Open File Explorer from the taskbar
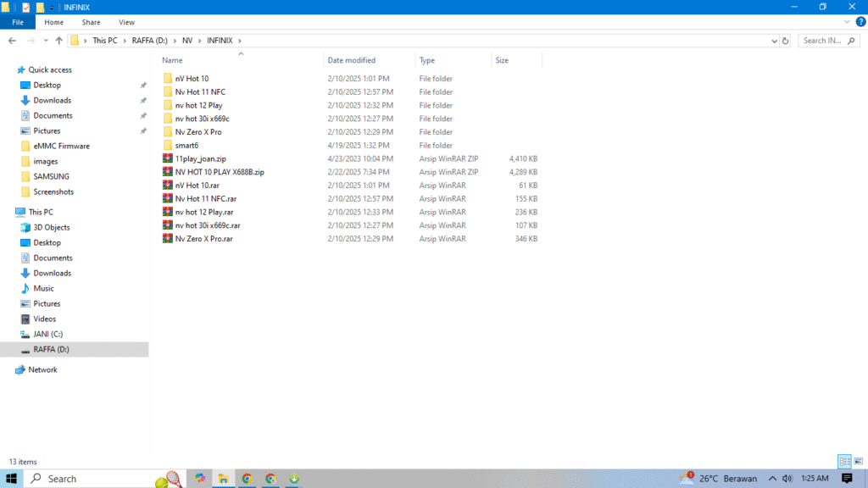 point(223,478)
